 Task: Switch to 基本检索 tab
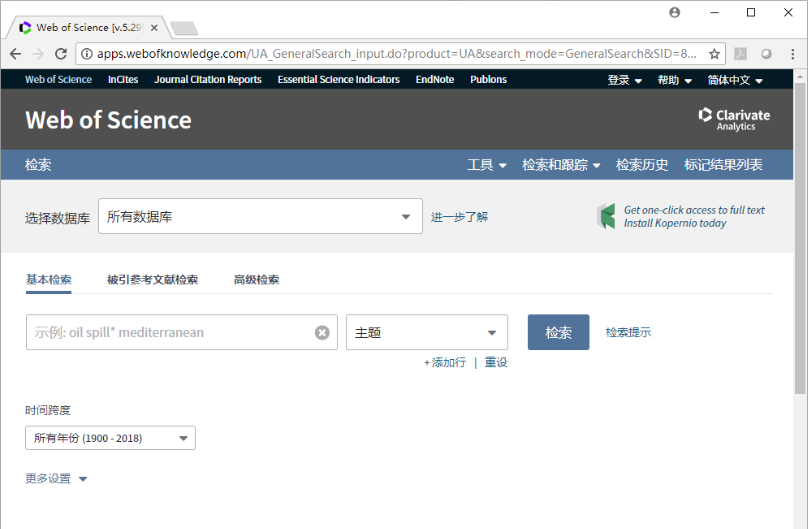click(x=48, y=280)
